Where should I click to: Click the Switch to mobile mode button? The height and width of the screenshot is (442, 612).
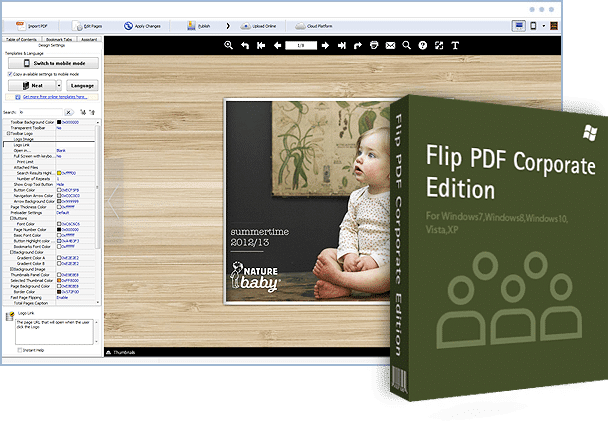(x=53, y=63)
